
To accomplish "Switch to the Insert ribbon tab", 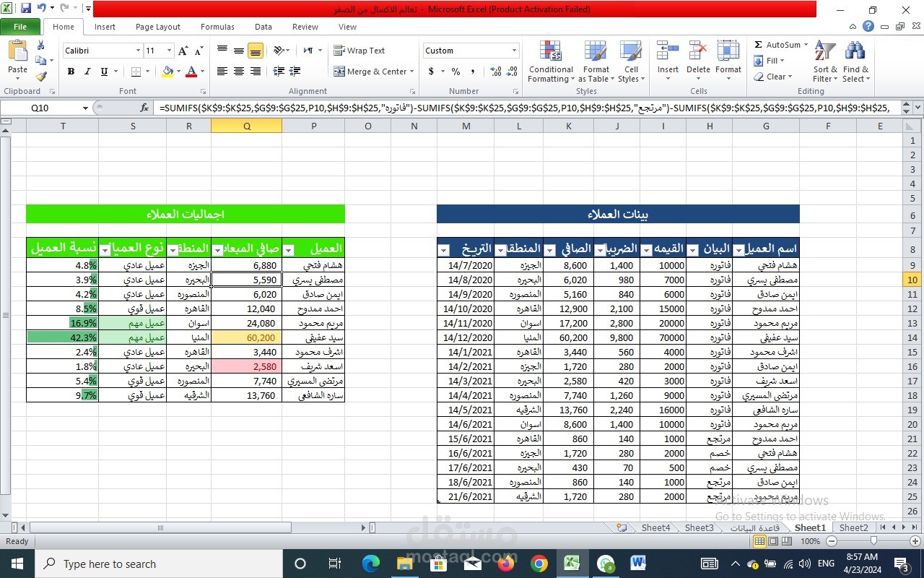I will pyautogui.click(x=105, y=27).
